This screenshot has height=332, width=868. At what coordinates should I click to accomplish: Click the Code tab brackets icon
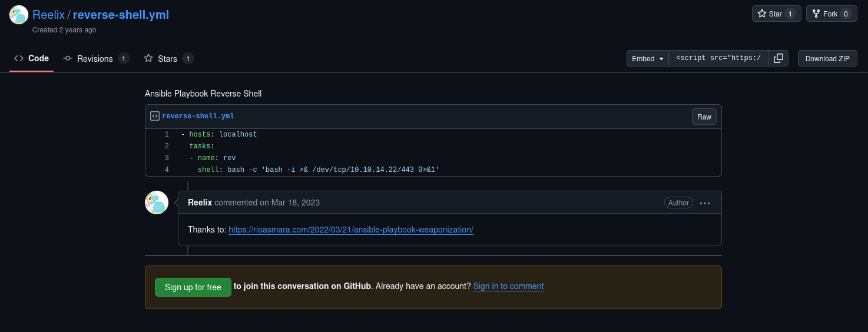[x=19, y=58]
